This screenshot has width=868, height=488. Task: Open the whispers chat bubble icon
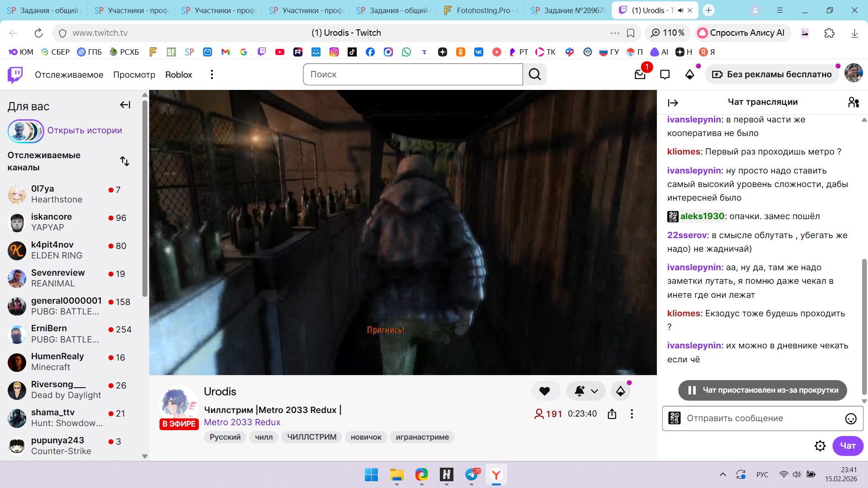pyautogui.click(x=665, y=75)
